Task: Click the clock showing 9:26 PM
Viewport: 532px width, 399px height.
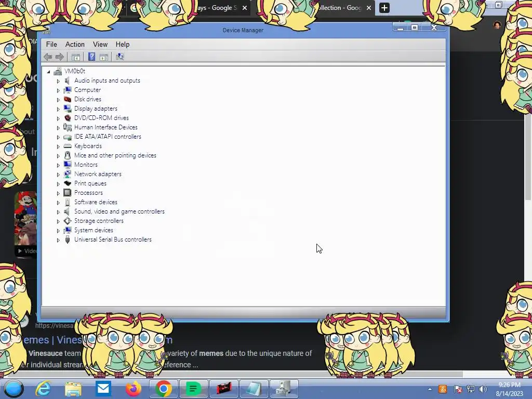Action: point(510,385)
